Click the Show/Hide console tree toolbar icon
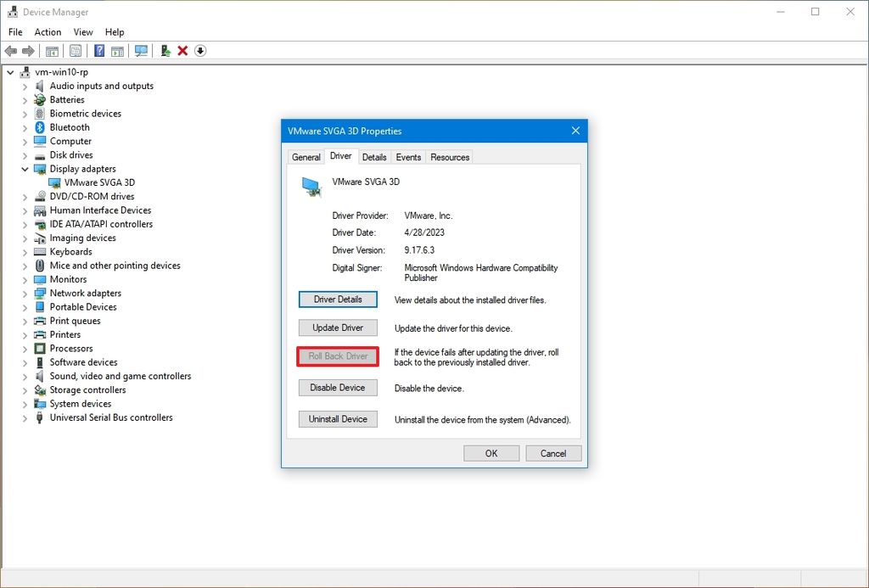Screen dimensions: 869x588 pos(53,50)
